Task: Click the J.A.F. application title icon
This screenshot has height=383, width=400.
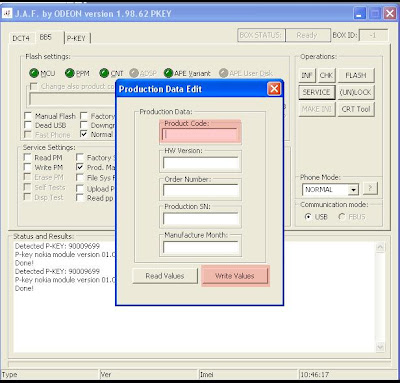Action: tap(7, 13)
